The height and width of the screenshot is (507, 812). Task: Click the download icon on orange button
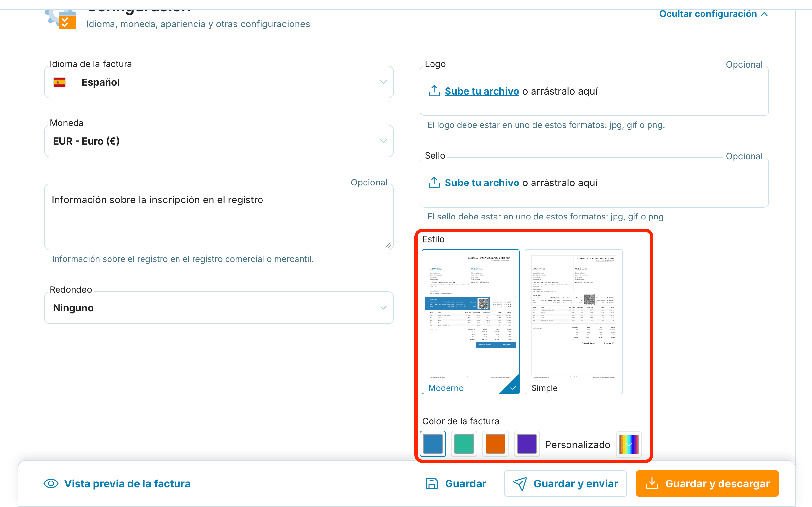(x=652, y=483)
